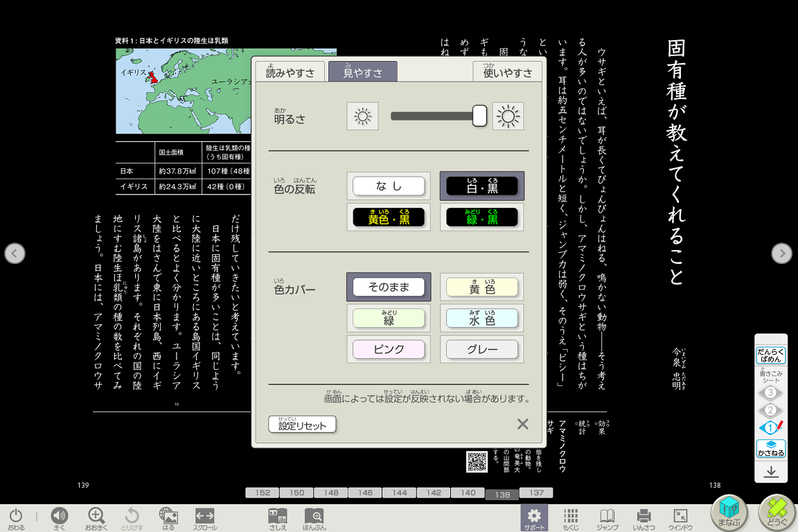Open the どうぐ tools button
Viewport: 798px width, 532px height.
click(777, 513)
